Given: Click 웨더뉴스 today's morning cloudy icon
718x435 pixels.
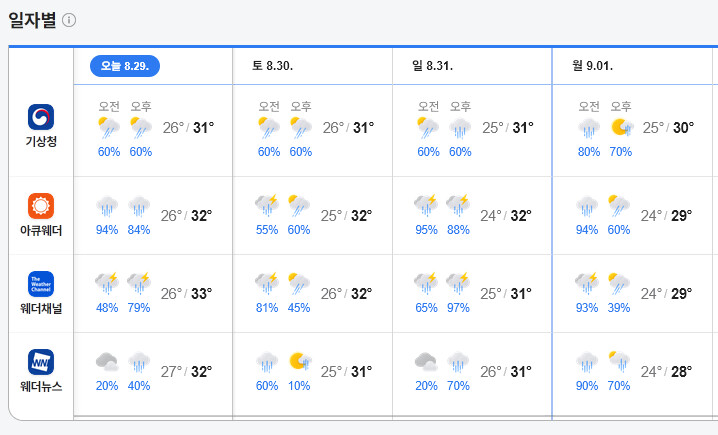Looking at the screenshot, I should 108,361.
